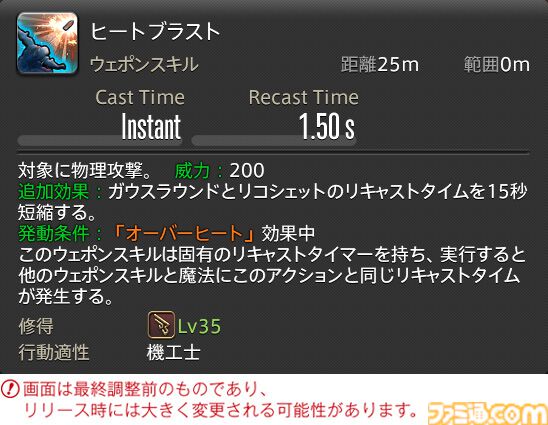This screenshot has height=425, width=548.
Task: Click the ウェポンスキル action type label
Action: tap(144, 65)
